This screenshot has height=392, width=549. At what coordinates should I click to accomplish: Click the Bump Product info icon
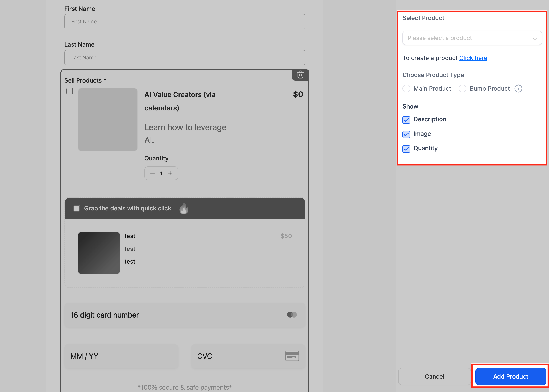pos(518,89)
